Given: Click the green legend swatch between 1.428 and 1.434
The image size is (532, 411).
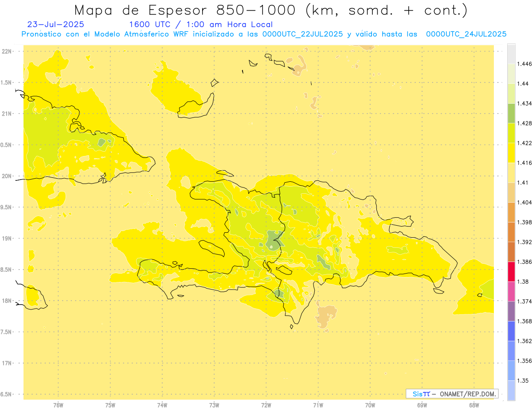Looking at the screenshot, I should click(x=511, y=114).
